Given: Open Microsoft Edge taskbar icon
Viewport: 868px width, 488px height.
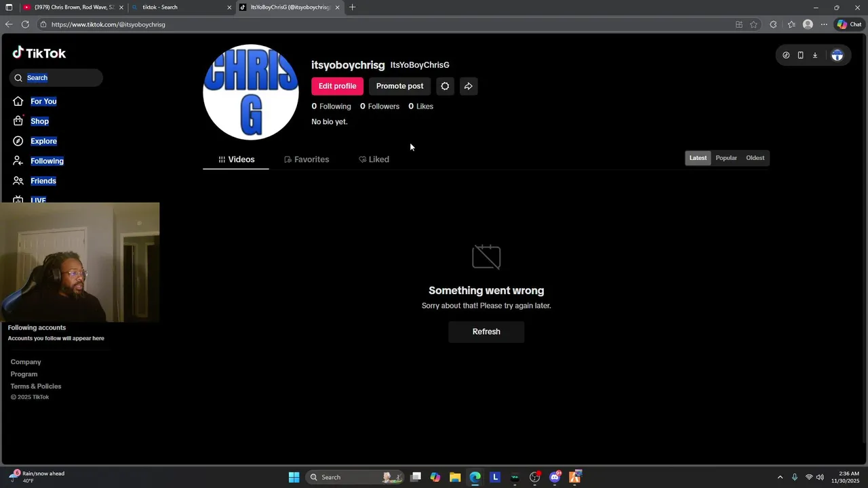Looking at the screenshot, I should [475, 477].
